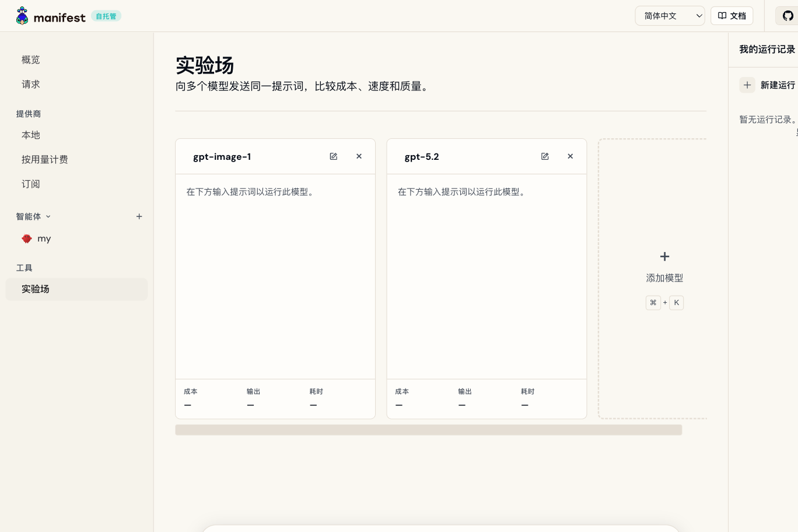
Task: Click the 耗时 label in gpt-image-1 card
Action: pyautogui.click(x=316, y=391)
